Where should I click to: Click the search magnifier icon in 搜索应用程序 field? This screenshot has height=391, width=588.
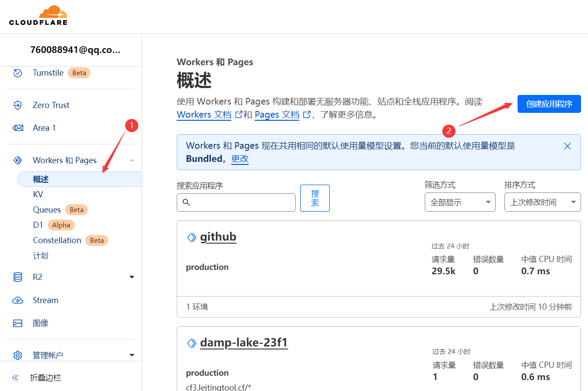tap(186, 202)
